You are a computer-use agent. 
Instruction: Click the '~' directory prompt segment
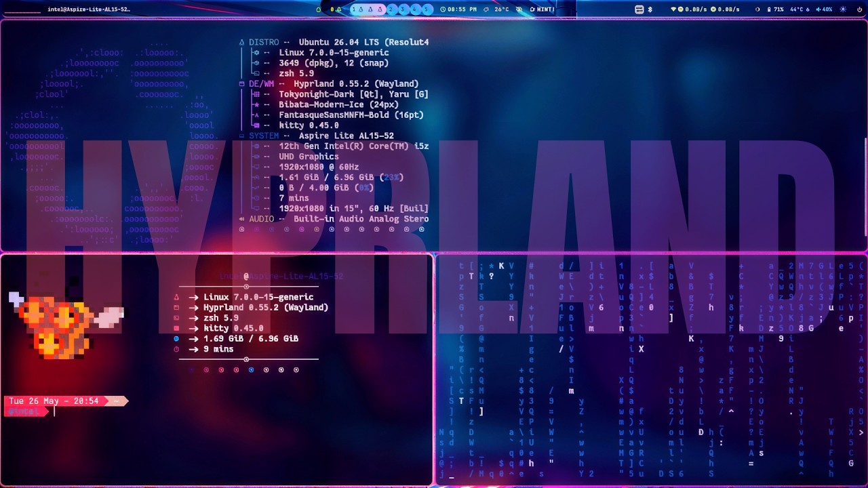click(117, 401)
